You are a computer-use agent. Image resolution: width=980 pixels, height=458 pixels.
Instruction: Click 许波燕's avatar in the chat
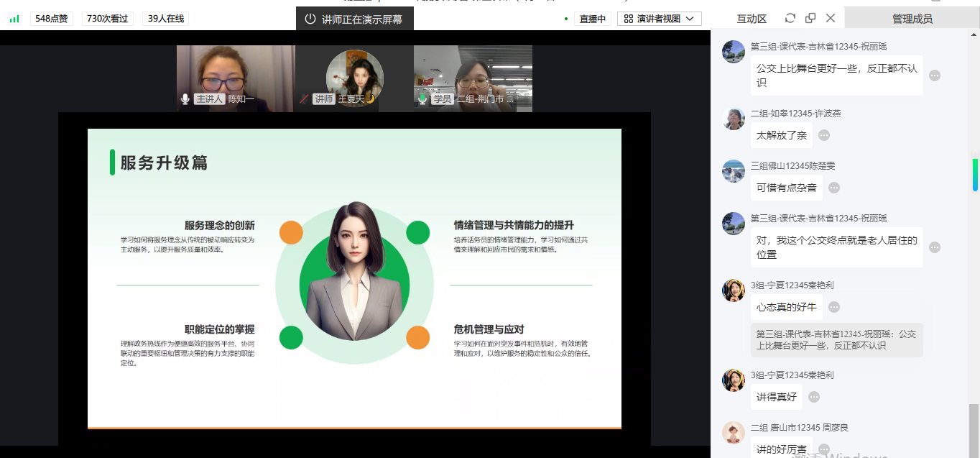734,119
